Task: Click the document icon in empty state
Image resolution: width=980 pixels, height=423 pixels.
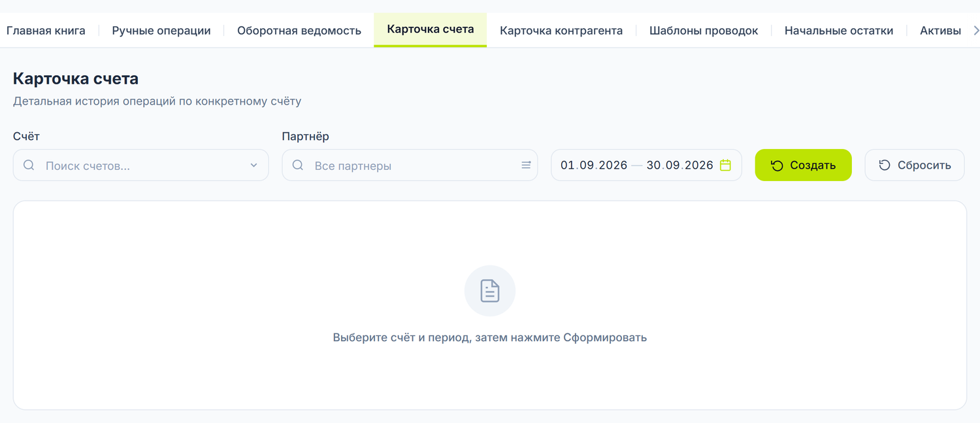Action: pyautogui.click(x=490, y=291)
